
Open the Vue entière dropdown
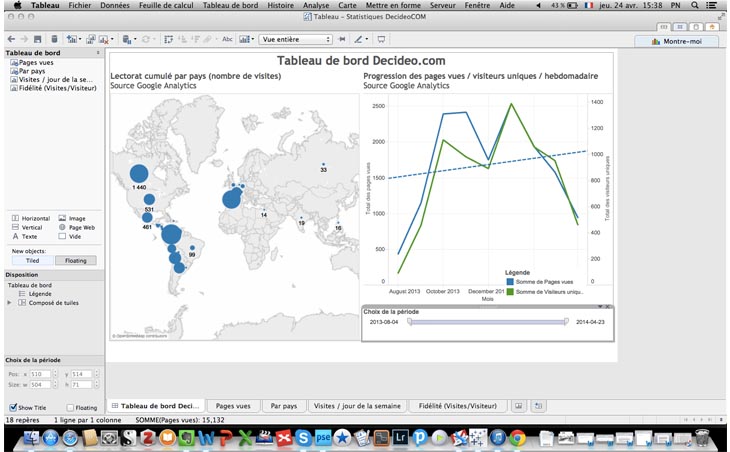(x=295, y=40)
